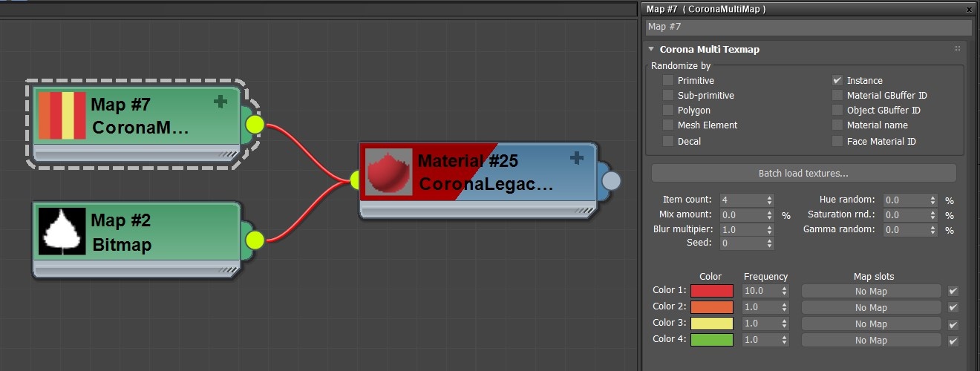Enable the Sub-primitive checkbox
The height and width of the screenshot is (371, 980).
point(668,95)
